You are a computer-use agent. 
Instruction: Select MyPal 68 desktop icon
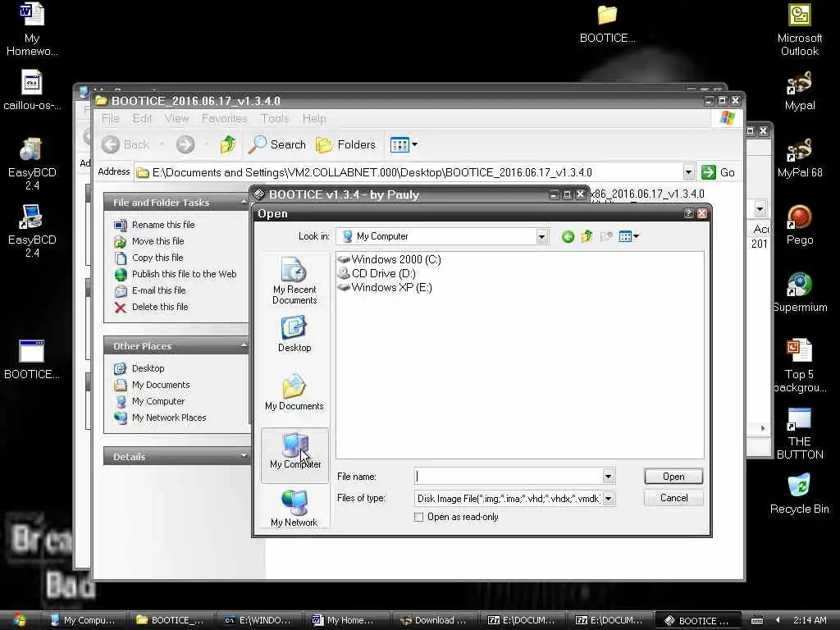(x=799, y=158)
